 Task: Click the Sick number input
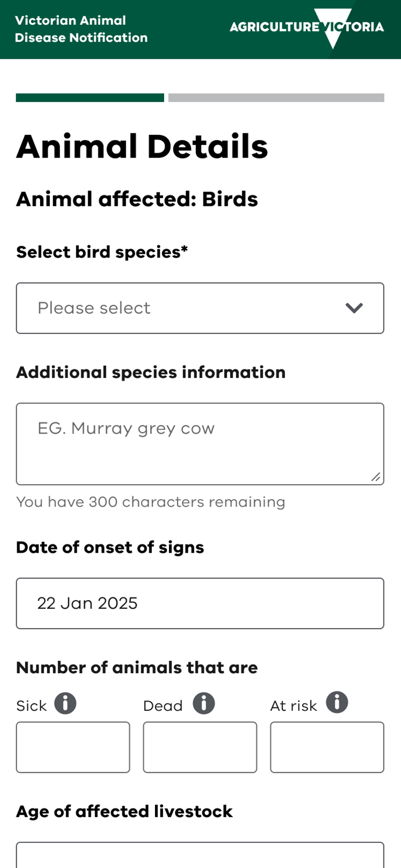point(73,747)
